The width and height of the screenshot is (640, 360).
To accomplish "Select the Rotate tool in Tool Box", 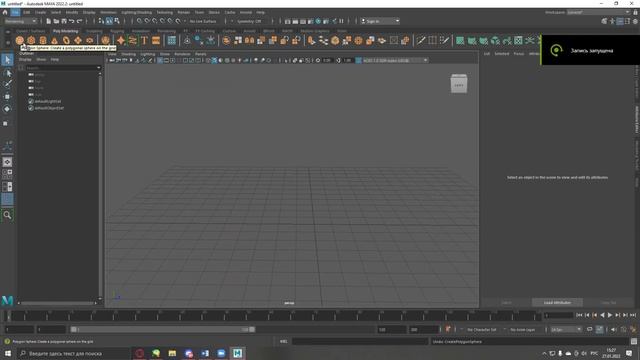I will 7,109.
